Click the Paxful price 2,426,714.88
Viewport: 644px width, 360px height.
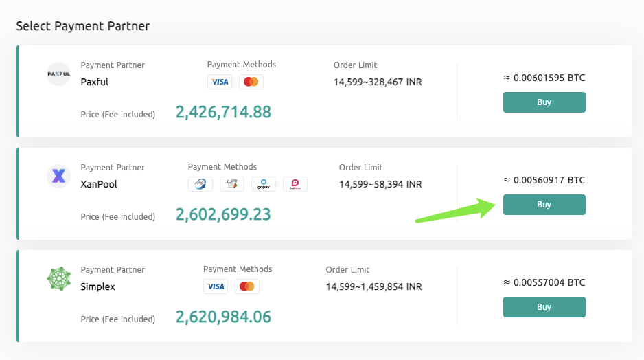coord(223,112)
